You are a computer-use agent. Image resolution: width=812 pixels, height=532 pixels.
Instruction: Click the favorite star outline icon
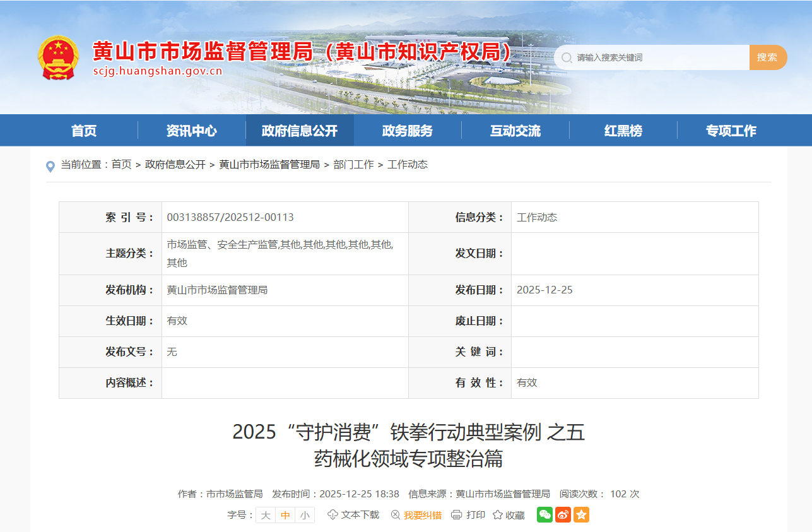pos(497,515)
